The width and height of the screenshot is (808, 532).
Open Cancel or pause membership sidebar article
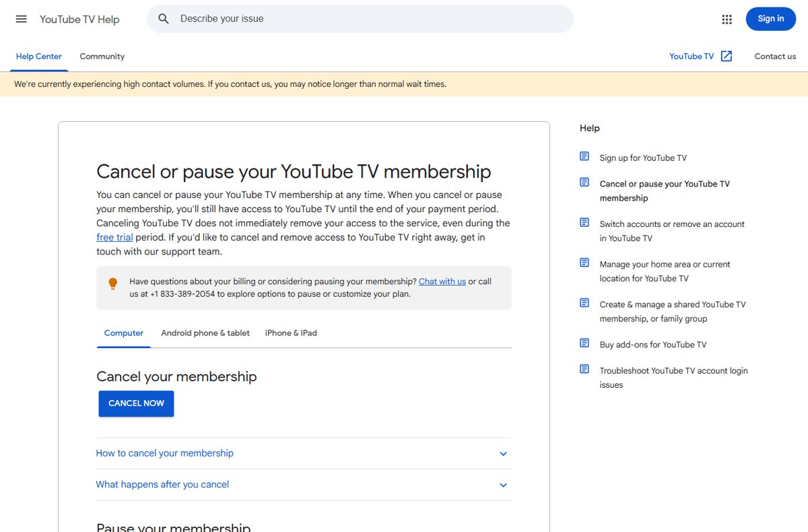665,191
